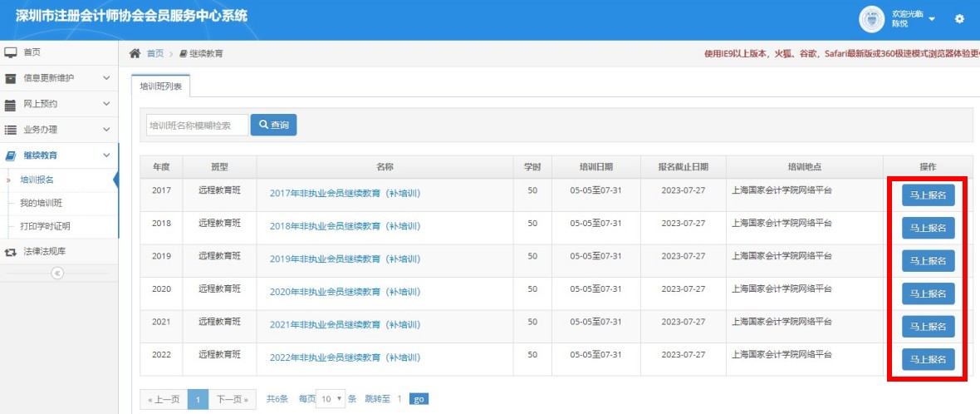The height and width of the screenshot is (414, 980).
Task: Click the 年度 column header
Action: coord(161,167)
